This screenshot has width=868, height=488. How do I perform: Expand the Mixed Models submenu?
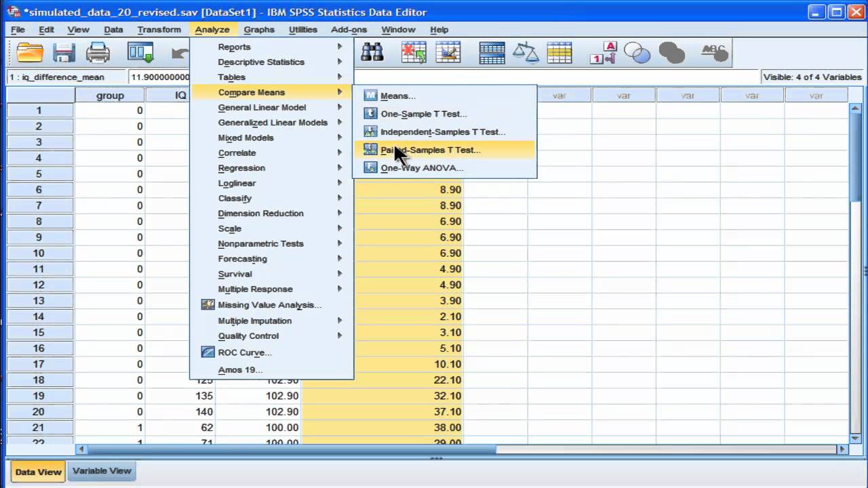pos(272,138)
